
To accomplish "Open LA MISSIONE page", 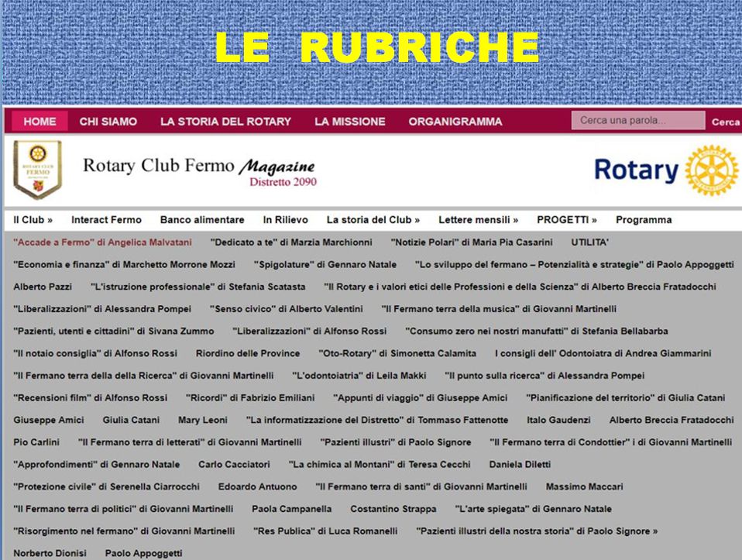I will (x=350, y=122).
